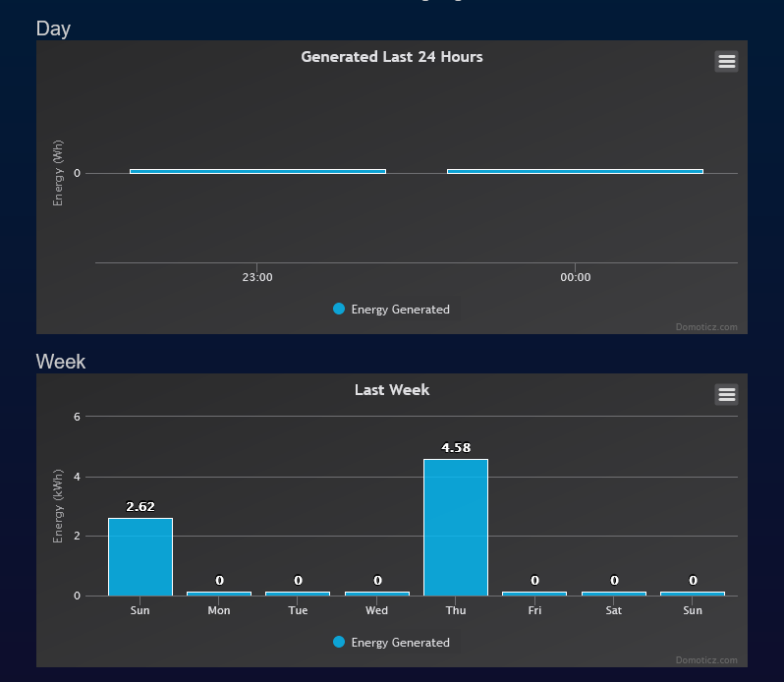Click the Thu axis label
Image resolution: width=784 pixels, height=682 pixels.
(456, 610)
